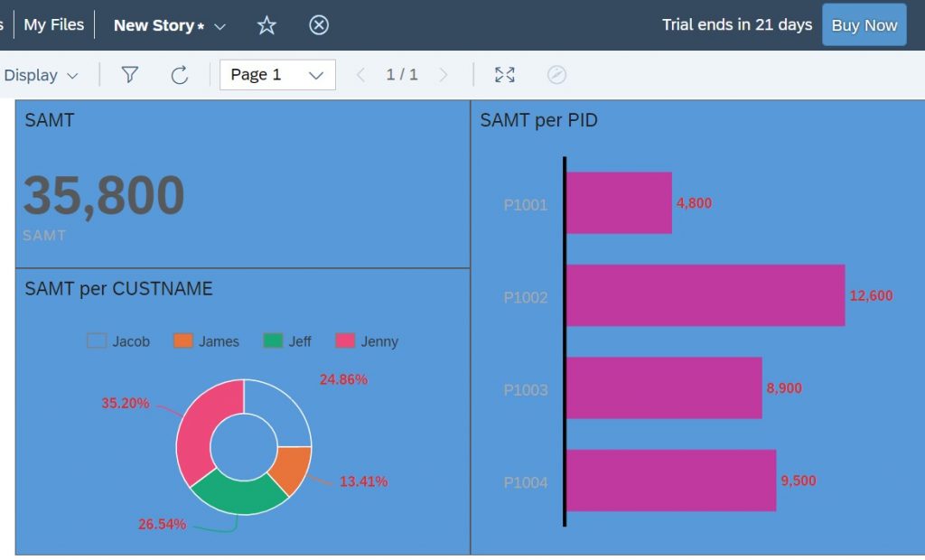Expand the New Story title chevron
The width and height of the screenshot is (925, 560).
pos(220,26)
